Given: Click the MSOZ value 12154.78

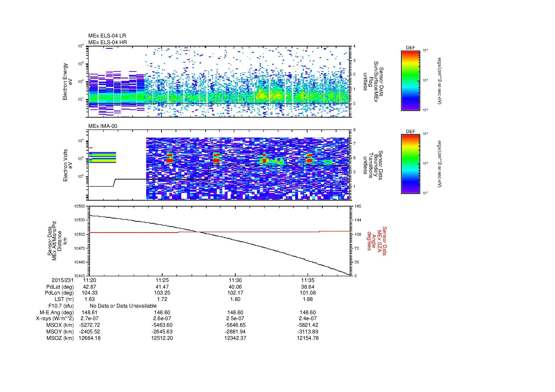Looking at the screenshot, I should [308, 338].
